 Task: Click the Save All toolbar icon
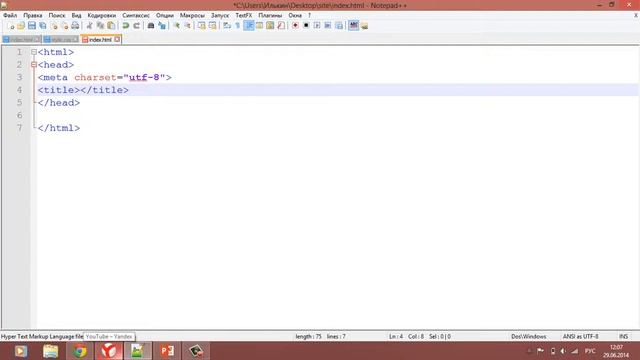(x=42, y=26)
